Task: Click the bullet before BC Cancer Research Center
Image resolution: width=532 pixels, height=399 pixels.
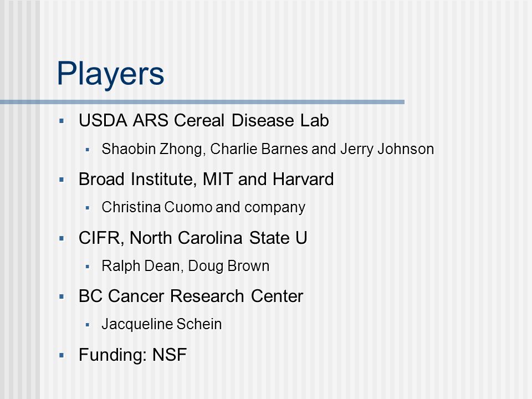Action: tap(62, 297)
